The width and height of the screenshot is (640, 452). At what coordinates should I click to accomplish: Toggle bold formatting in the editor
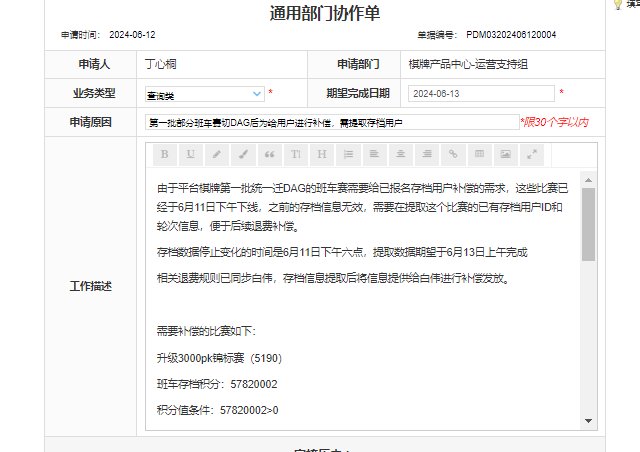[x=163, y=154]
